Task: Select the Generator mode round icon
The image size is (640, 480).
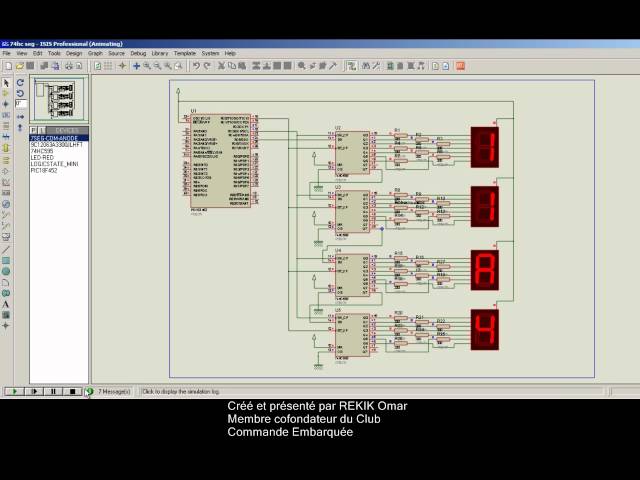Action: 6,204
